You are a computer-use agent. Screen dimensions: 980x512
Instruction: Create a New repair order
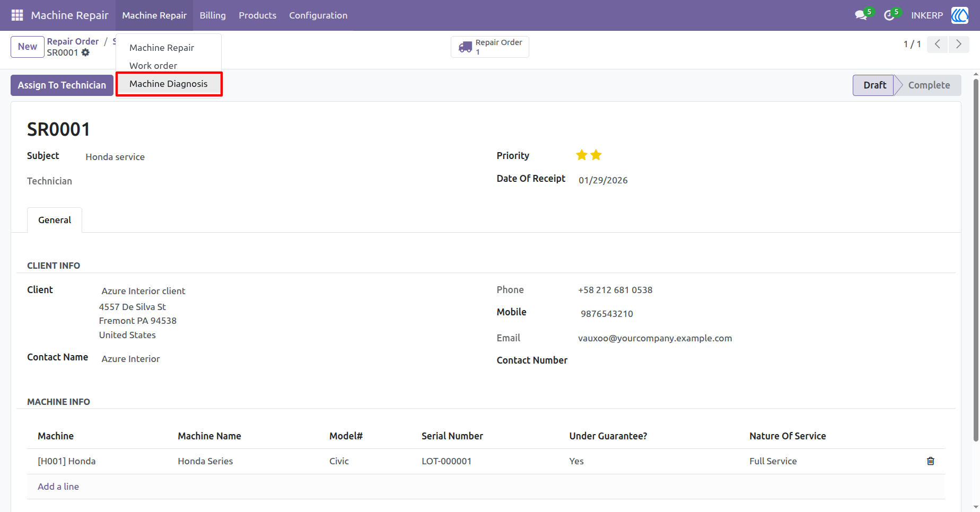28,47
